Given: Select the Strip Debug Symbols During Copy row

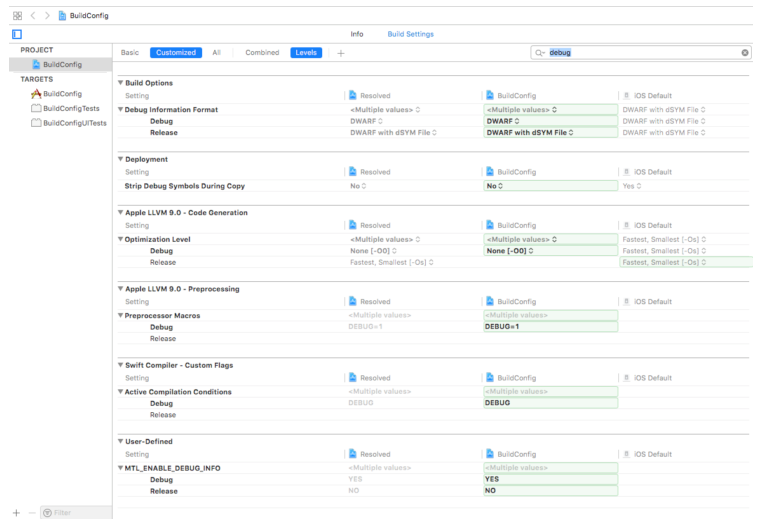Looking at the screenshot, I should pos(433,186).
